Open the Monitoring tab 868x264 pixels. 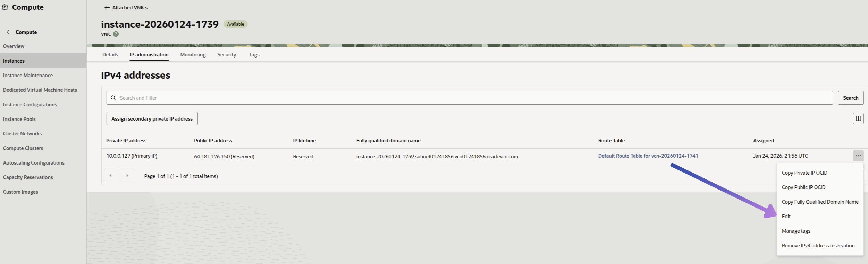(193, 55)
